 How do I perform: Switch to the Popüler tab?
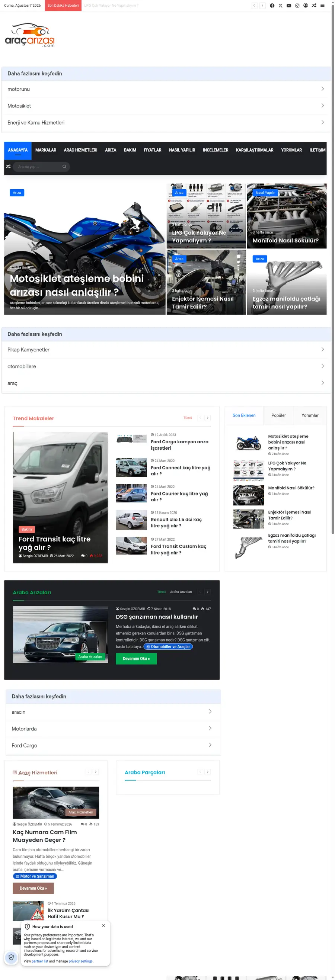278,415
